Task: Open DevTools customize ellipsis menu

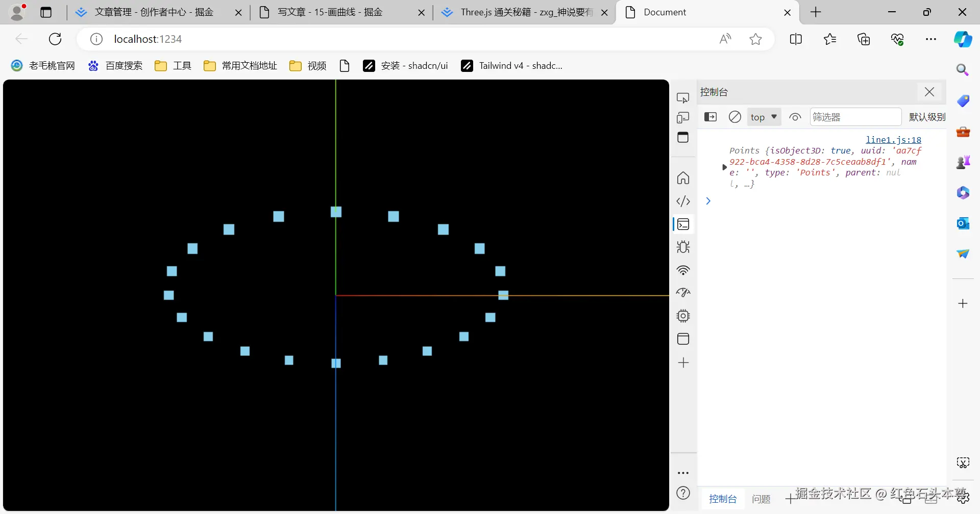Action: tap(683, 473)
